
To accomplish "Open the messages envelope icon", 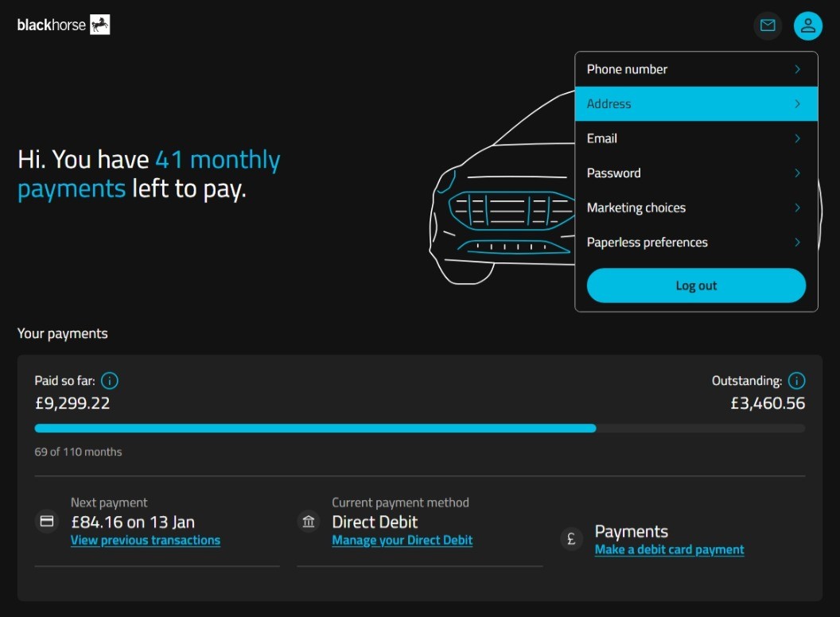I will coord(768,25).
